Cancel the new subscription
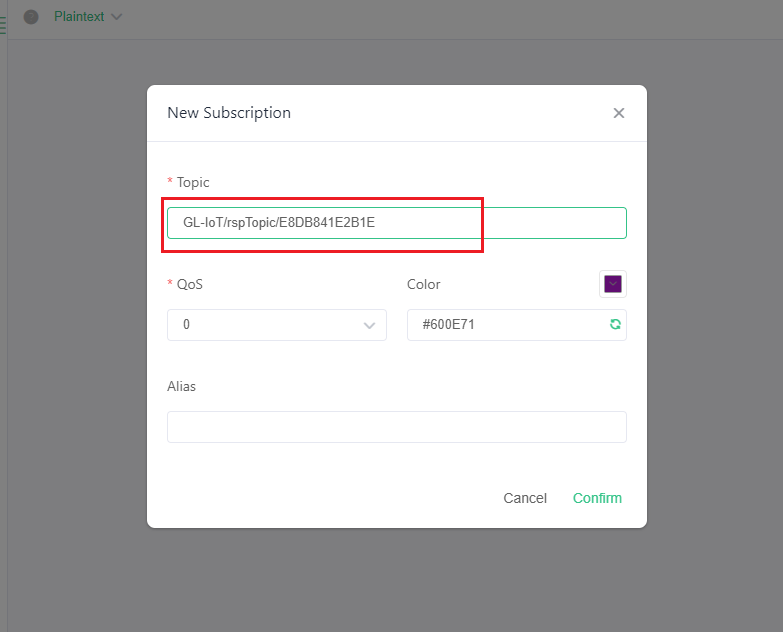The height and width of the screenshot is (632, 783). (x=525, y=498)
